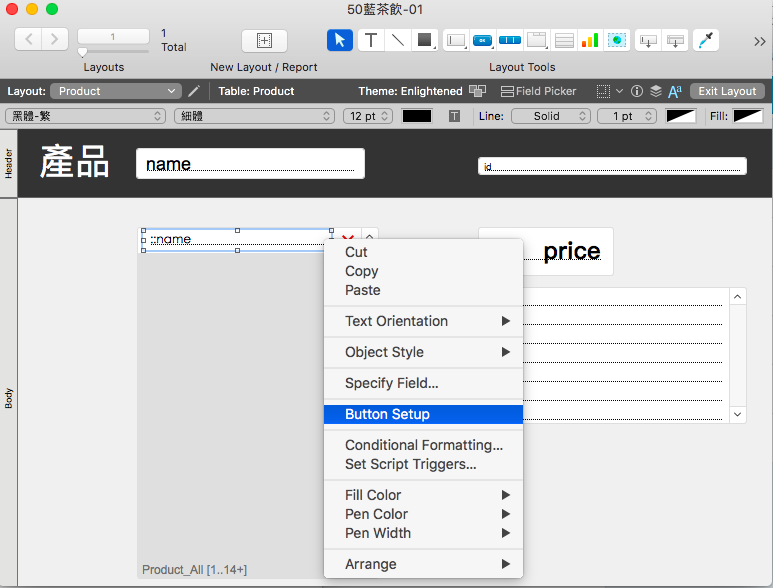Screen dimensions: 773x588
Task: Click Exit Layout button
Action: click(727, 91)
